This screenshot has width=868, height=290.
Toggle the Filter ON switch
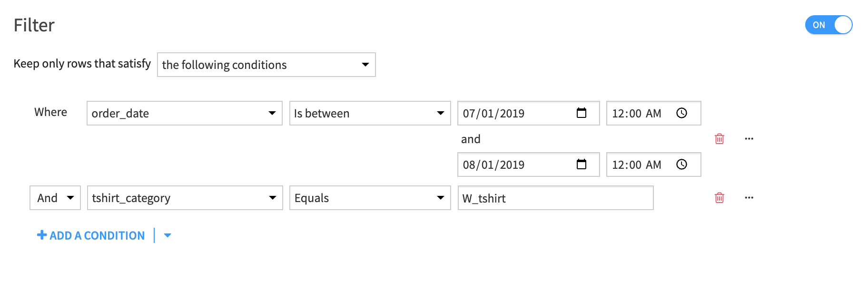pos(829,25)
